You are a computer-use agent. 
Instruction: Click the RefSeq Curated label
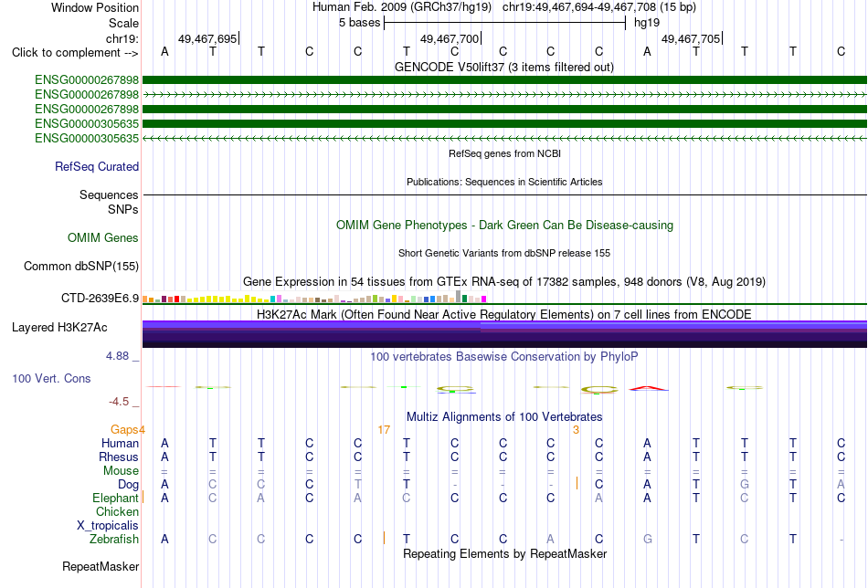[x=97, y=166]
